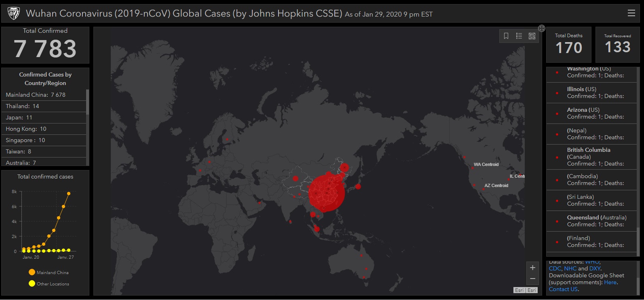Click the AZ Centroid map label
This screenshot has height=300, width=644.
click(496, 185)
